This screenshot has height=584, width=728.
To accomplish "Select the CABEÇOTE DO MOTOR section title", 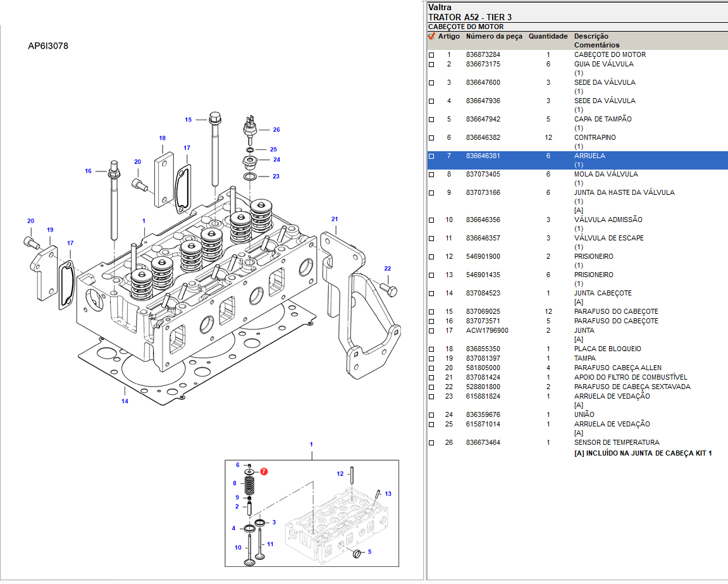I will coord(466,27).
